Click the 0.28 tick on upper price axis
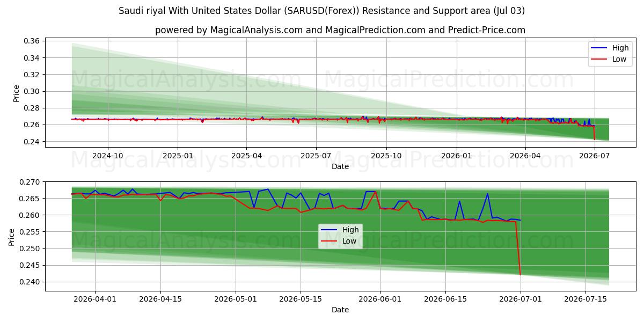This screenshot has width=644, height=322. click(x=32, y=108)
